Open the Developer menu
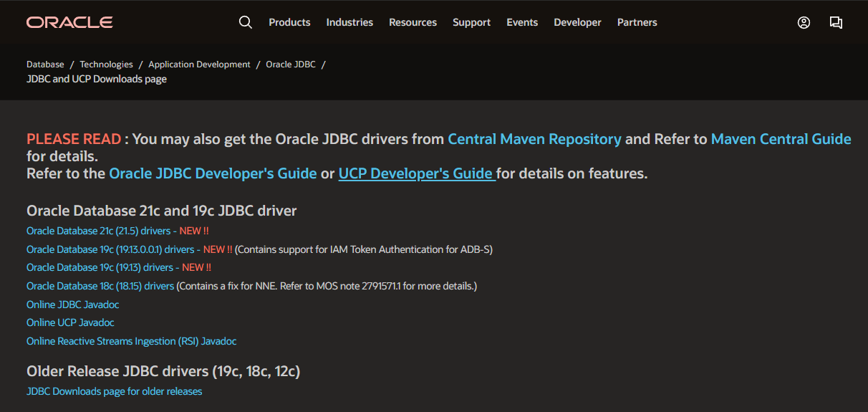The image size is (868, 412). (x=577, y=22)
